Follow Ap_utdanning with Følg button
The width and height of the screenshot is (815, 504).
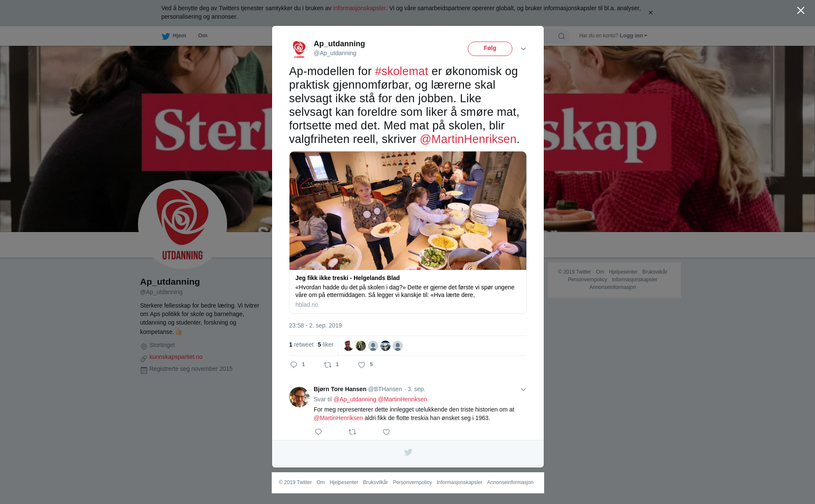click(x=490, y=49)
